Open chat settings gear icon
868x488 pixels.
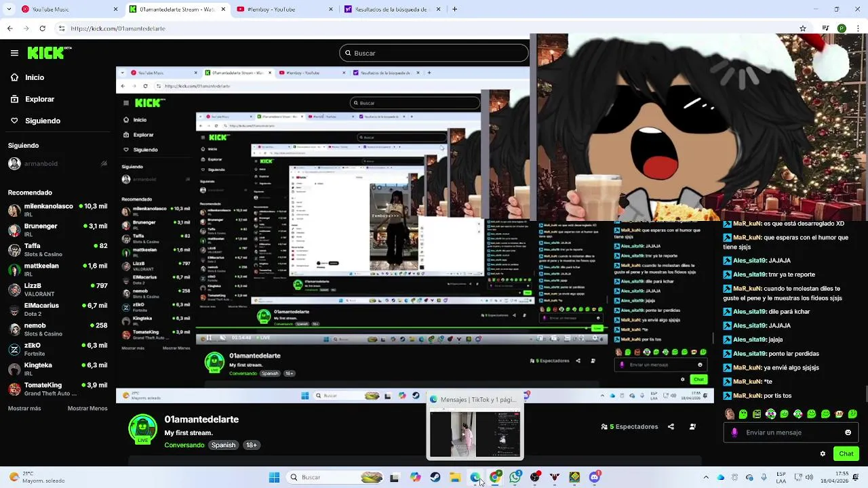point(823,453)
